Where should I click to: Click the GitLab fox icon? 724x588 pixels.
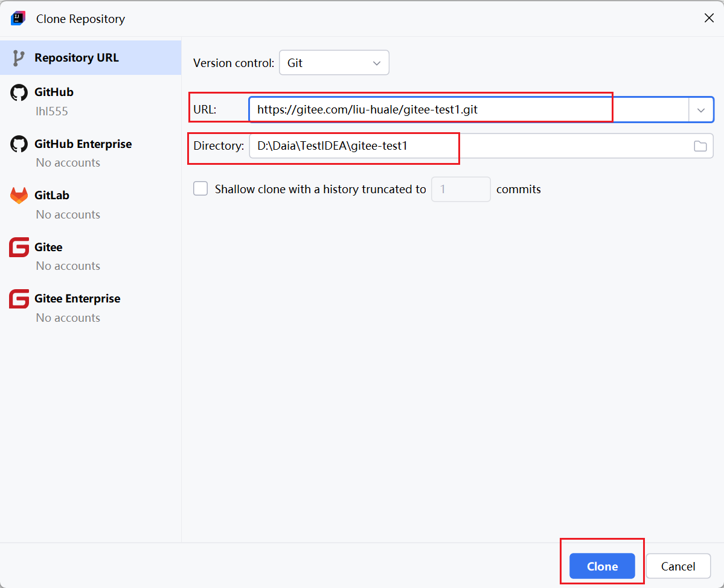point(19,196)
